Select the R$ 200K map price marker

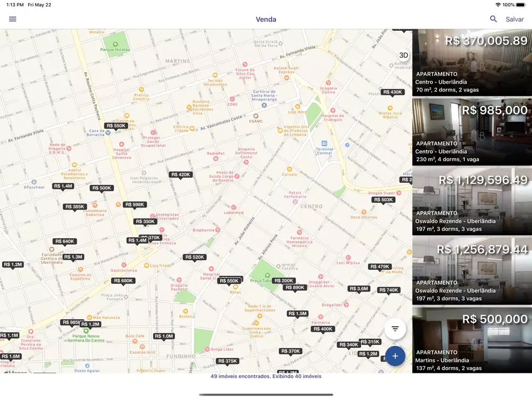point(284,280)
